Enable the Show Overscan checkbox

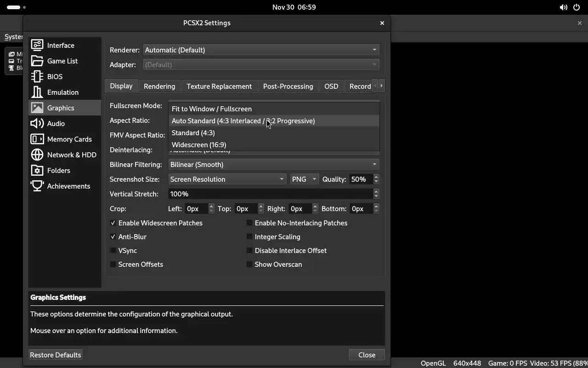249,264
